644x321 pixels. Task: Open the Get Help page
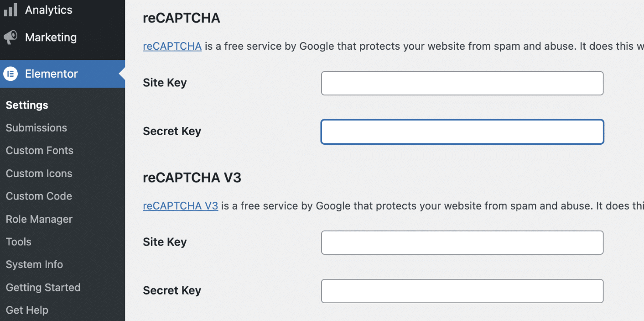[27, 310]
